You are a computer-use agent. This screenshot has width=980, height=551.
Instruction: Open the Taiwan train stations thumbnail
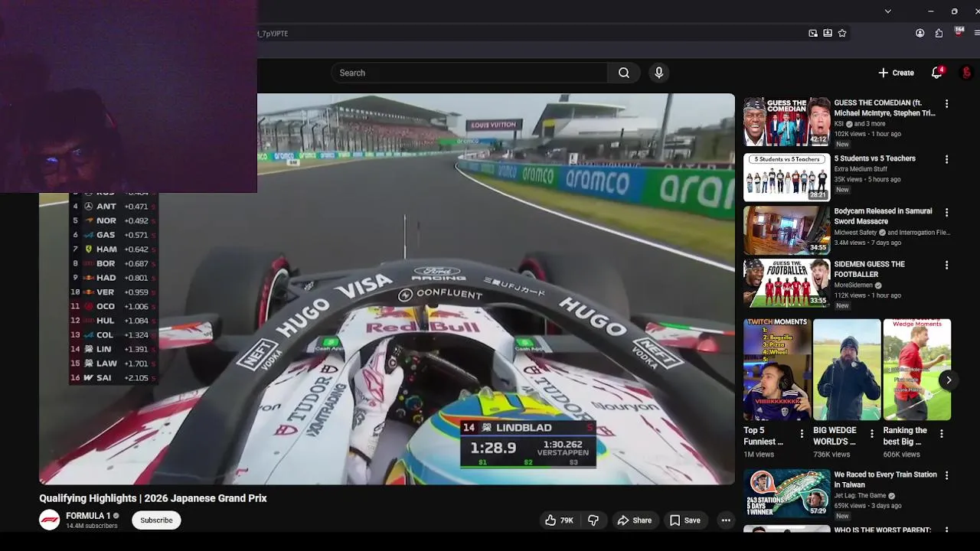786,494
